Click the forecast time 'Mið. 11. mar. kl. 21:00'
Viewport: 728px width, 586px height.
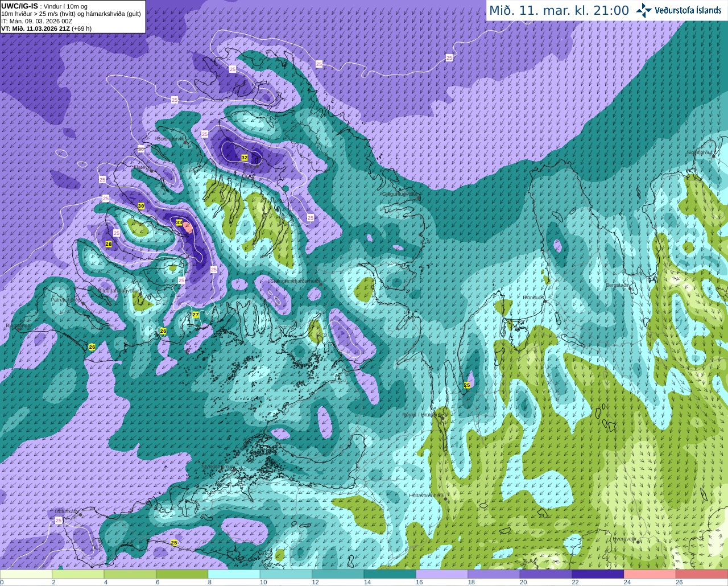559,11
